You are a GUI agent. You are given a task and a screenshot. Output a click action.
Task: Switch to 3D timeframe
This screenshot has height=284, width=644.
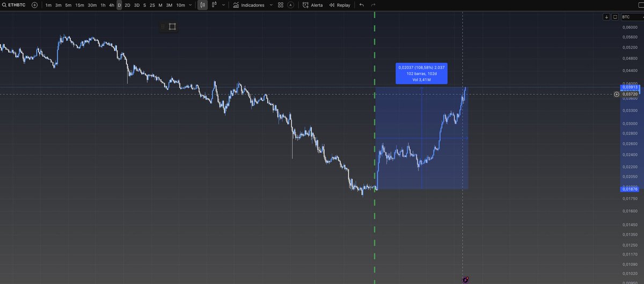coord(136,5)
